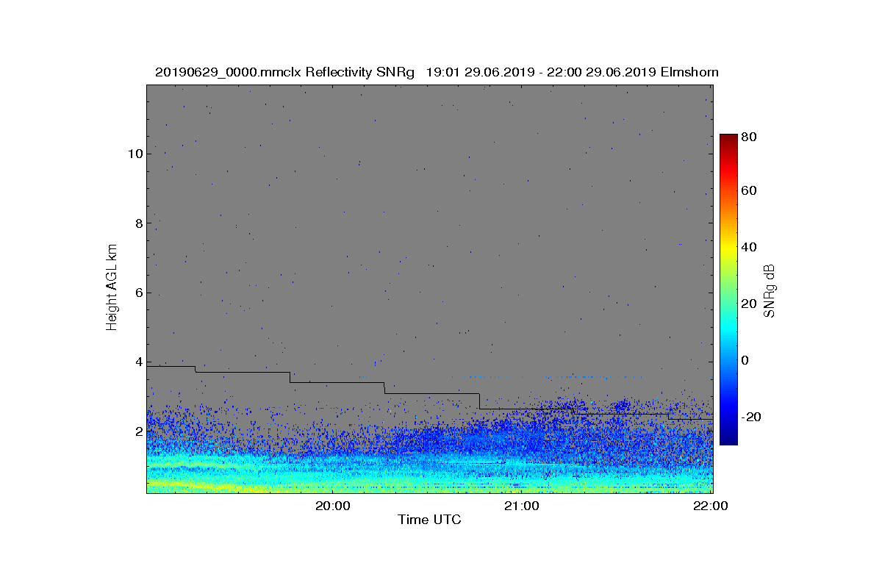Click the colorbar value 40
Viewport: 882px width, 588px height.
click(750, 247)
